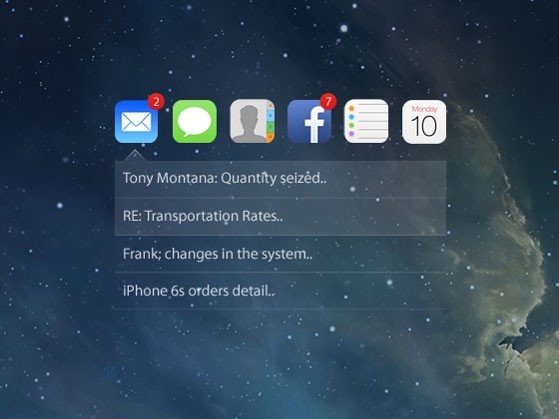Click the Monday label on Calendar icon

click(424, 109)
